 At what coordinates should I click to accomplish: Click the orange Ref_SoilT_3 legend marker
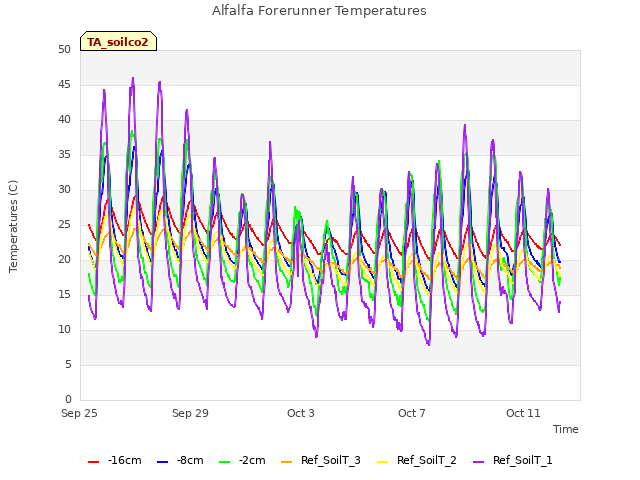tap(287, 462)
